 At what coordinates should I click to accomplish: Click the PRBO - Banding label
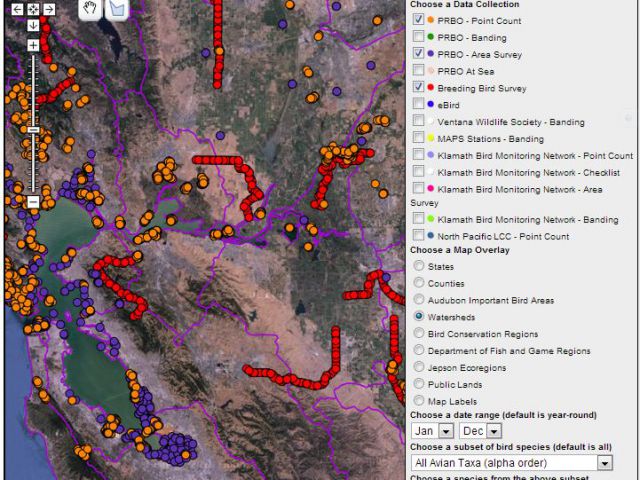pos(472,38)
